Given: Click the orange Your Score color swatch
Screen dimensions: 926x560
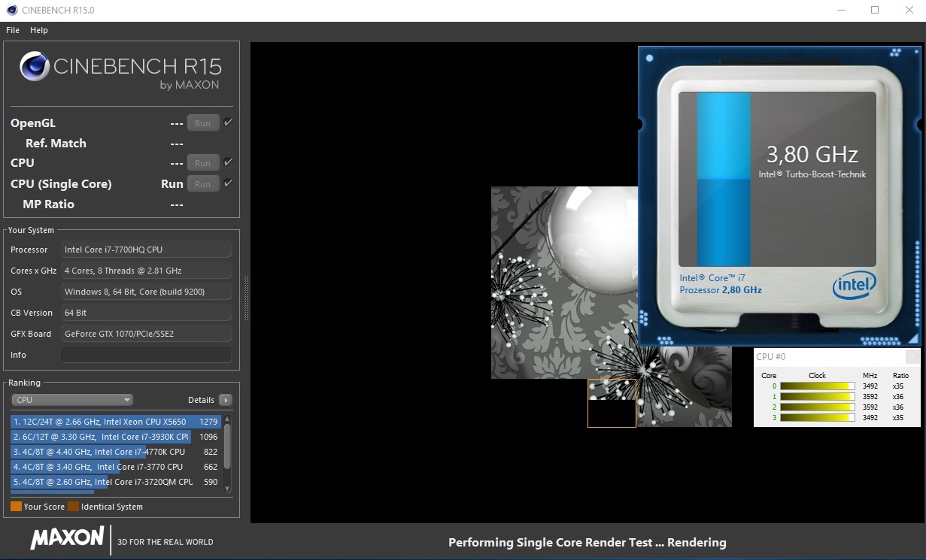Looking at the screenshot, I should click(16, 507).
